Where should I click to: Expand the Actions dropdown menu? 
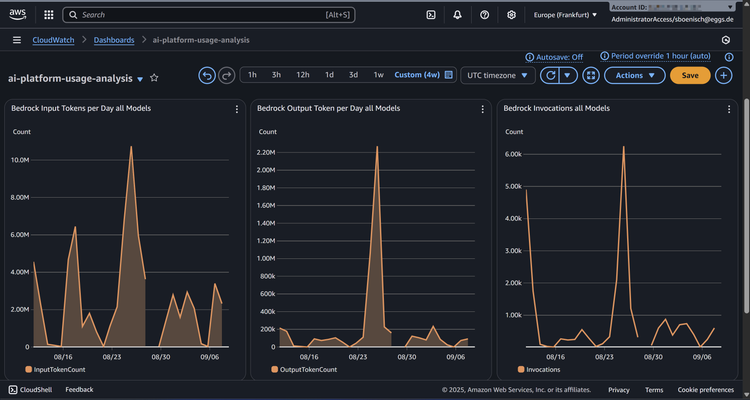pos(635,75)
